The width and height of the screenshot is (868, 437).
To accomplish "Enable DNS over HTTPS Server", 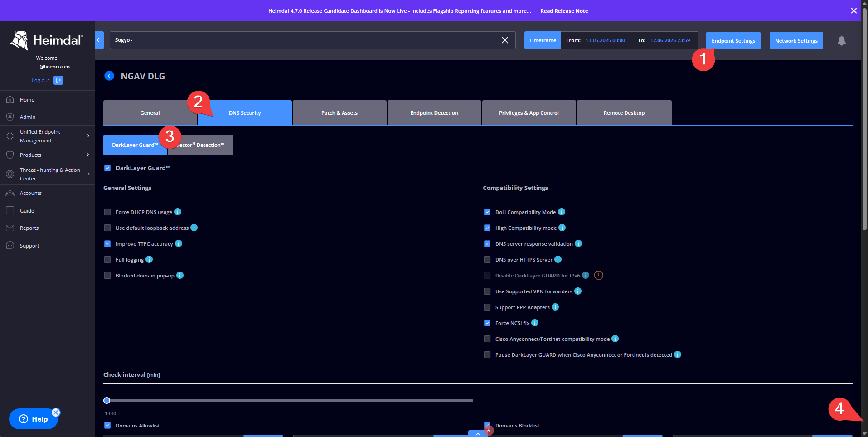I will (x=487, y=259).
